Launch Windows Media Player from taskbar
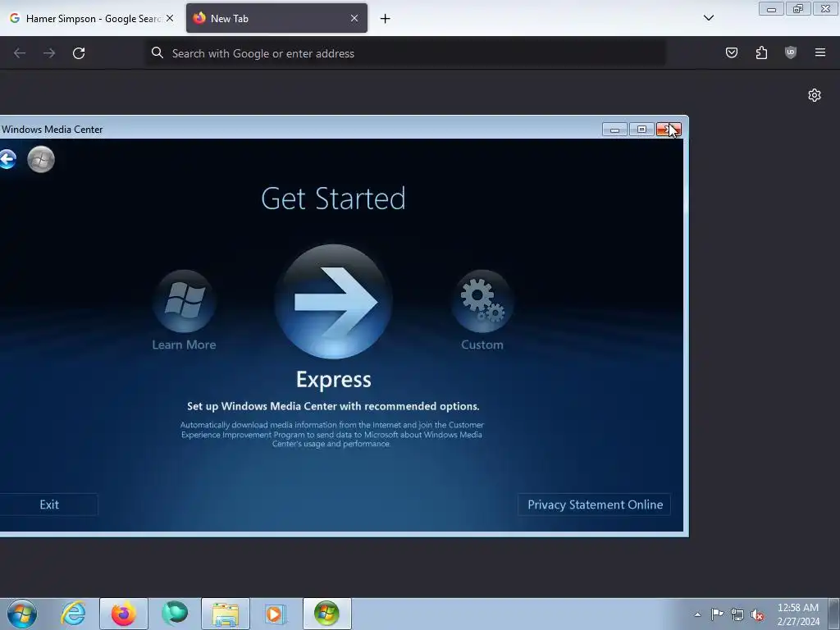Screen dimensions: 840x630 pyautogui.click(x=275, y=614)
